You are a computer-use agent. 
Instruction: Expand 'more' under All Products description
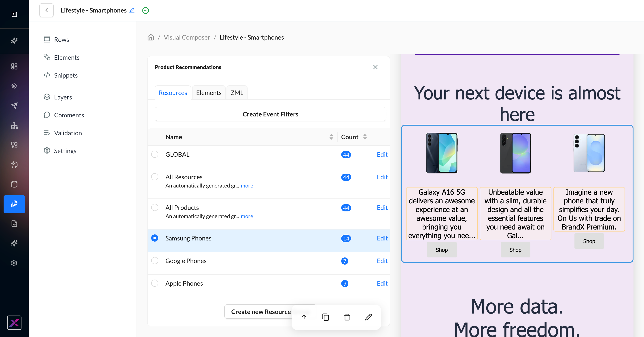point(247,216)
